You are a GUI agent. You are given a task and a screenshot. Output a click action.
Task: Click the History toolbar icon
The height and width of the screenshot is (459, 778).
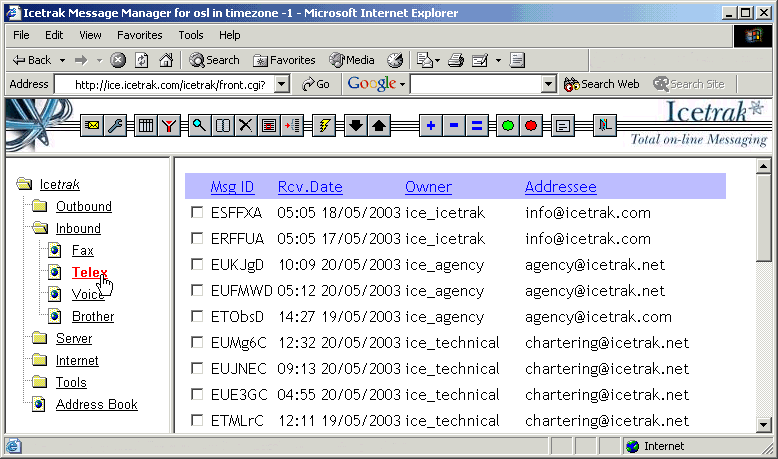click(x=395, y=61)
